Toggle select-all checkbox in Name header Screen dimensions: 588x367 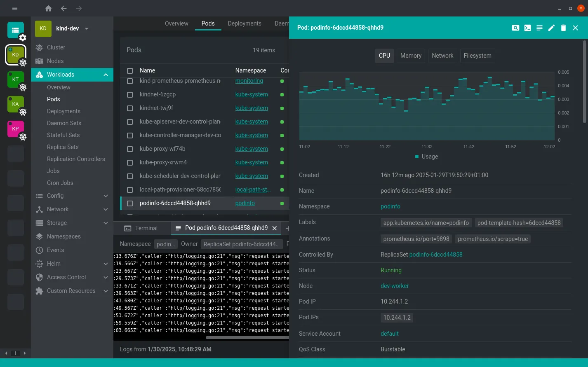click(x=130, y=71)
